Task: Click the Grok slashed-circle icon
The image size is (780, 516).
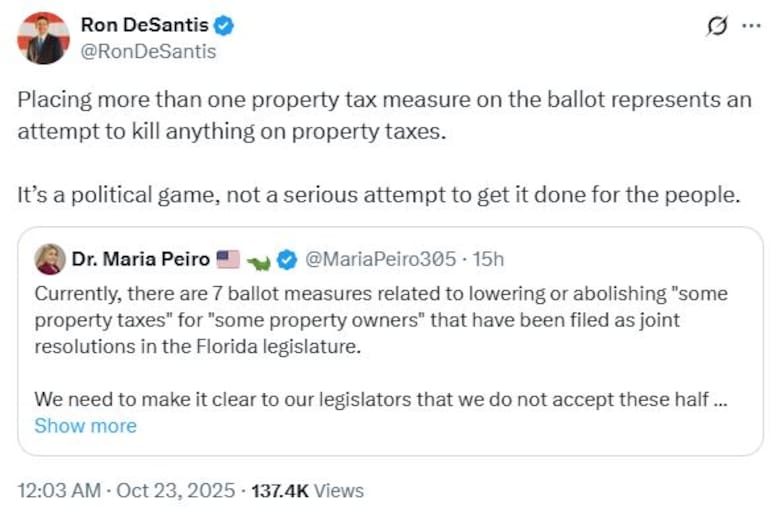Action: (x=717, y=28)
